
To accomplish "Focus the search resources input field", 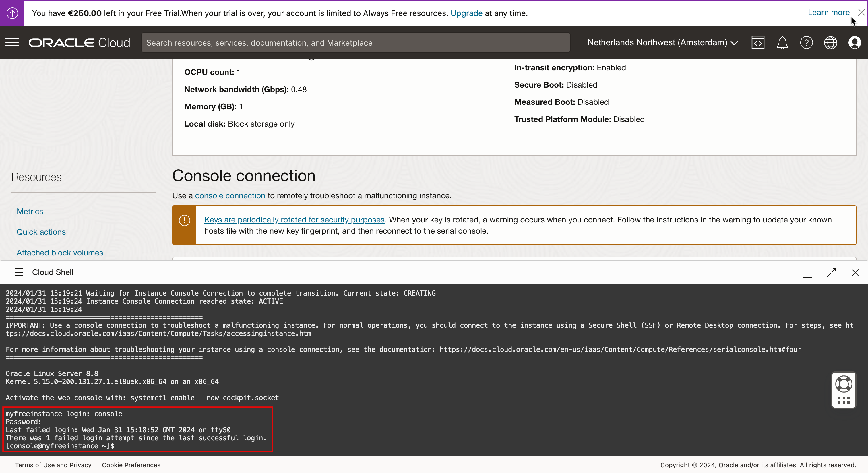I will [355, 43].
